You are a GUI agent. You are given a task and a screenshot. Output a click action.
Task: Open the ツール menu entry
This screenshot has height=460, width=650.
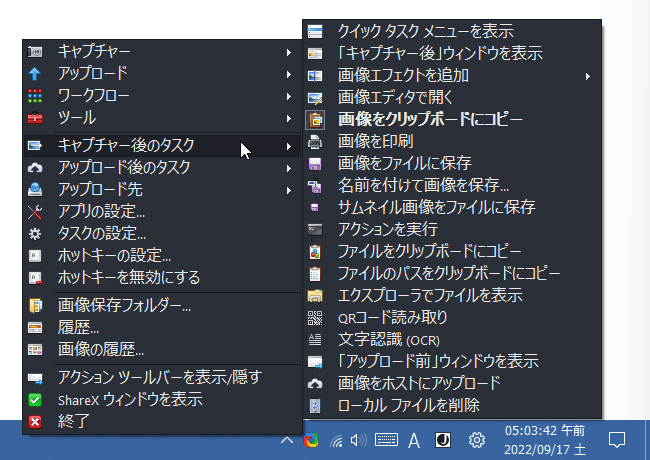(x=162, y=118)
